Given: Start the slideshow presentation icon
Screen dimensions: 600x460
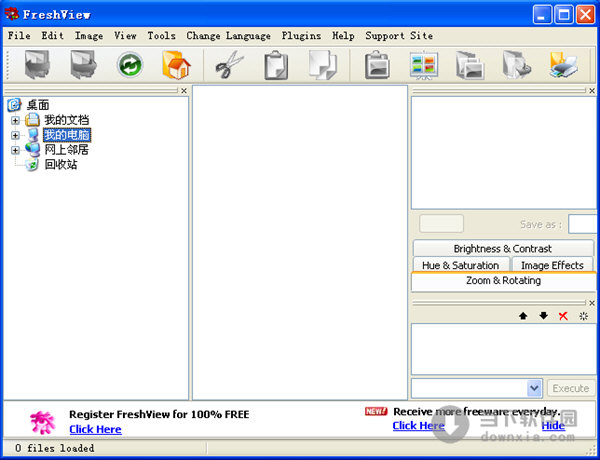Looking at the screenshot, I should (x=424, y=65).
